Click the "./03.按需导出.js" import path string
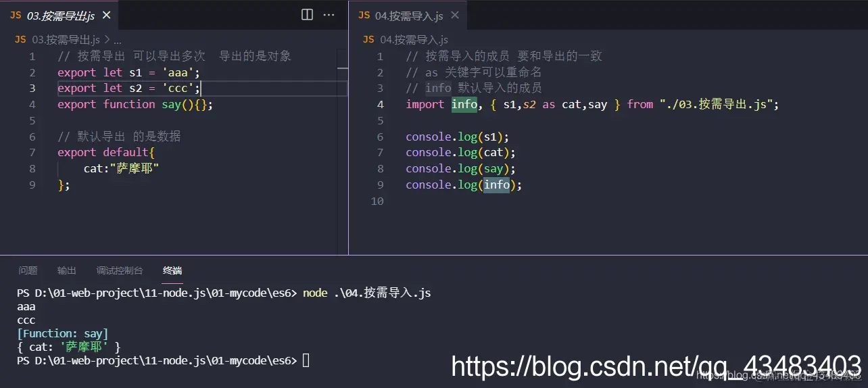868x388 pixels. [x=717, y=104]
